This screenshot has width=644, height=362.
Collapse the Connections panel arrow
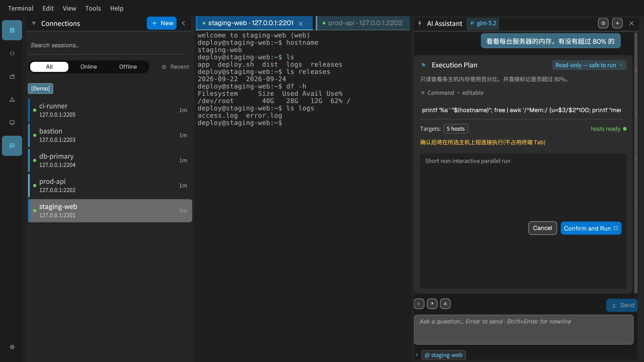184,23
